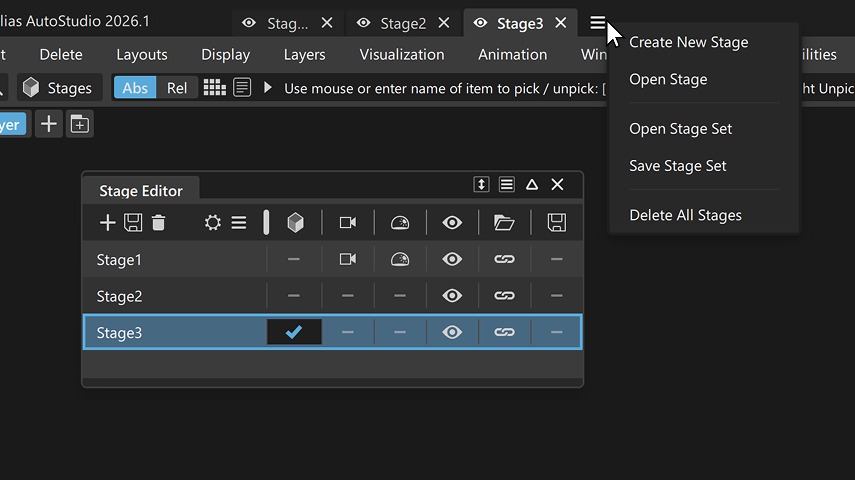Open Stage Editor settings gear

[212, 223]
